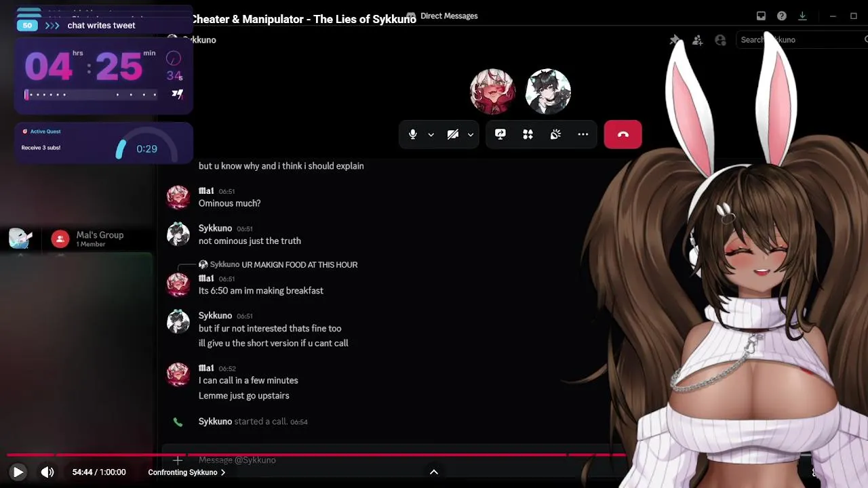
Task: Click the speed multiplier icon in timer widget
Action: pyautogui.click(x=177, y=94)
